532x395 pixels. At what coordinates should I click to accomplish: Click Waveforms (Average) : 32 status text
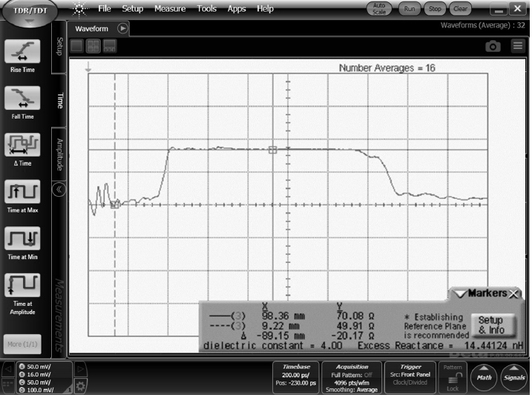(x=482, y=25)
